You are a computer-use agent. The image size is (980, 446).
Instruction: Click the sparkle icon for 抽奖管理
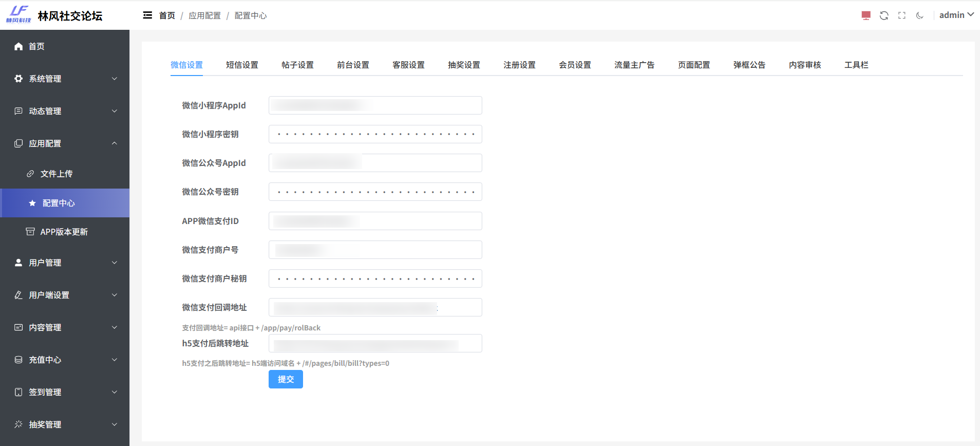[18, 424]
